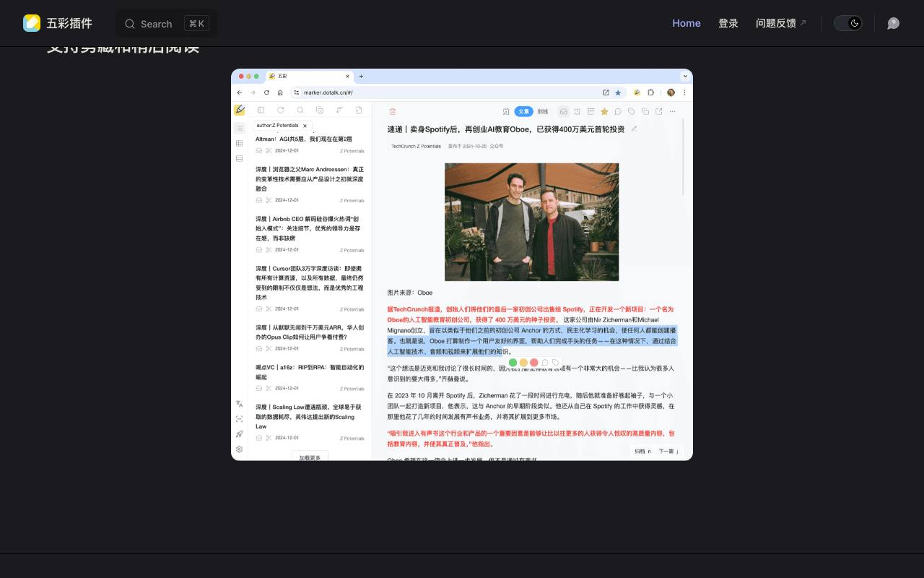Image resolution: width=924 pixels, height=578 pixels.
Task: Click the pencil edit icon beside the title
Action: coord(635,129)
